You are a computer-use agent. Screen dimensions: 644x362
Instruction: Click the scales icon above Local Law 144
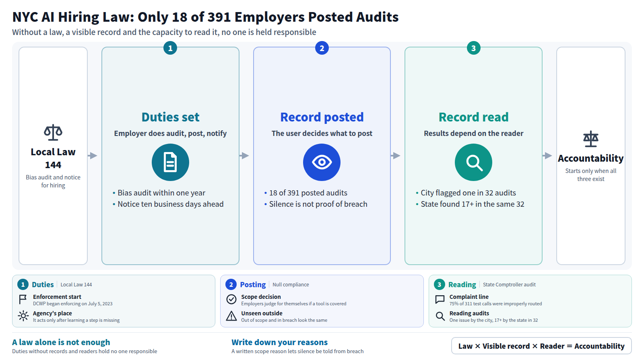pos(53,132)
